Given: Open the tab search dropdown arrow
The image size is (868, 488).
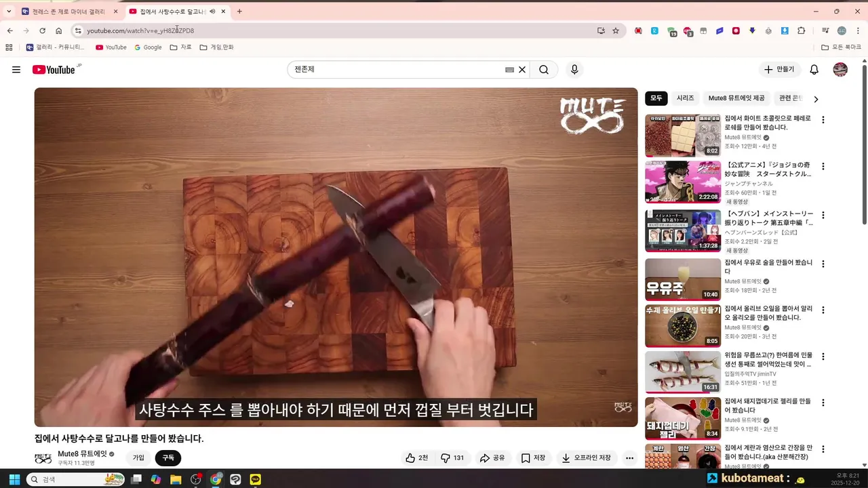Looking at the screenshot, I should [x=8, y=12].
